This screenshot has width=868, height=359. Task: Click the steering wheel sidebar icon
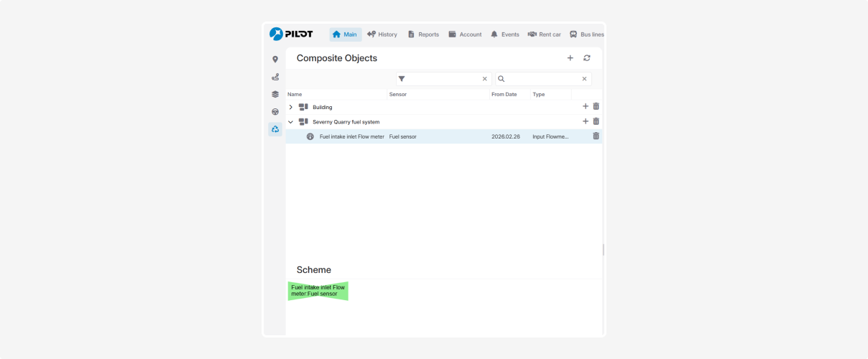click(x=274, y=112)
